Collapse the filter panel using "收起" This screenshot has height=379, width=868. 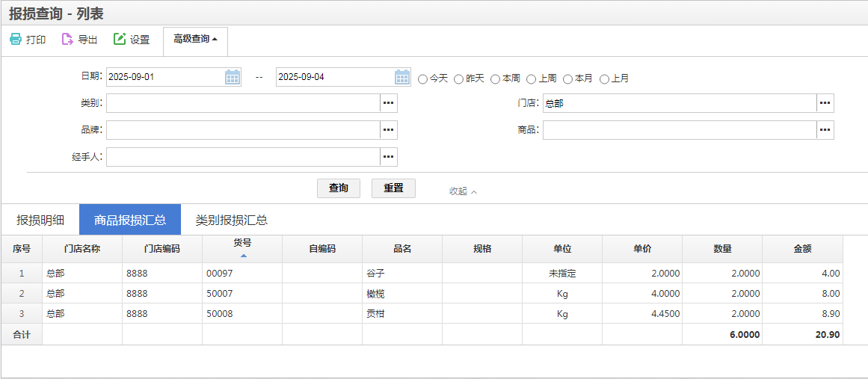coord(463,191)
